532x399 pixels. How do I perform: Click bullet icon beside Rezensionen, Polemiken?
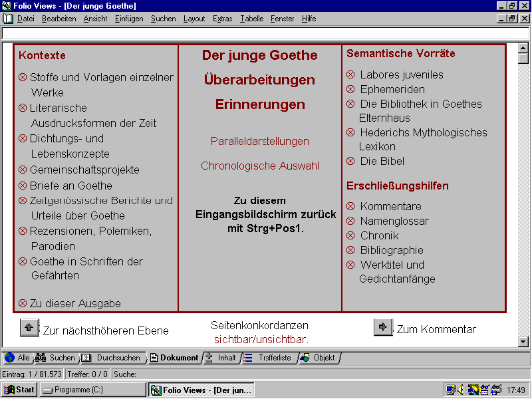(23, 231)
